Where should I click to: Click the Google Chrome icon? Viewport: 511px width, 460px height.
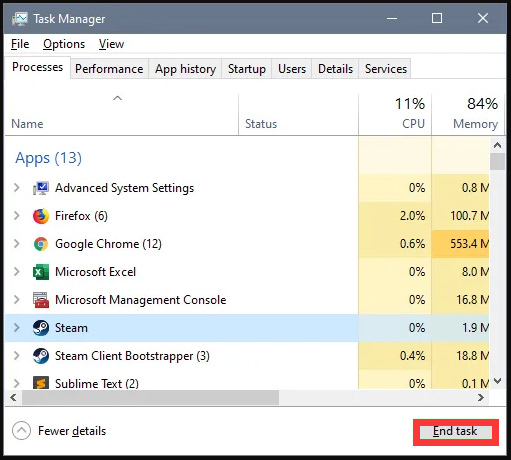41,244
